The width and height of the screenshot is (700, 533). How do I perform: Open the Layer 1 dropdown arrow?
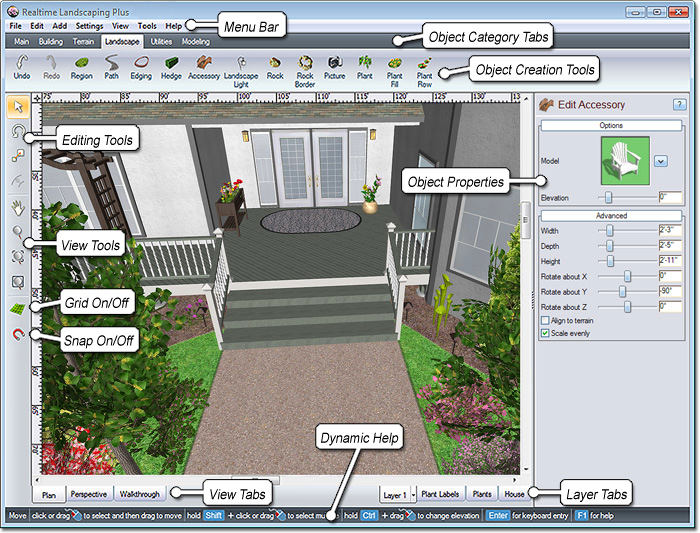(413, 495)
